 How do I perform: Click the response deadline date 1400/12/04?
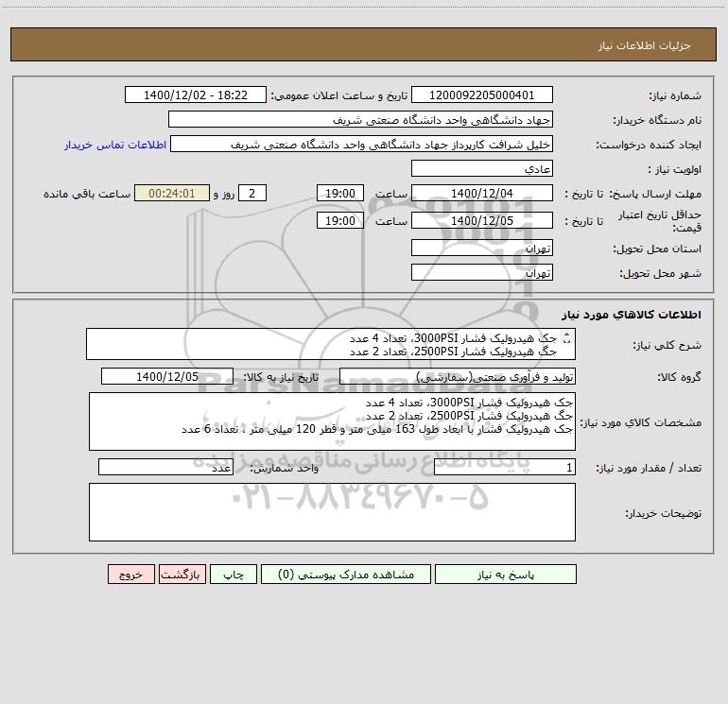click(482, 193)
